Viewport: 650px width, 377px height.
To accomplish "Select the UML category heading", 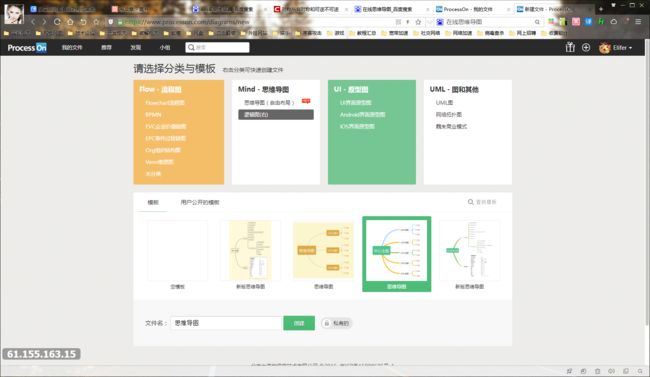I will point(454,89).
